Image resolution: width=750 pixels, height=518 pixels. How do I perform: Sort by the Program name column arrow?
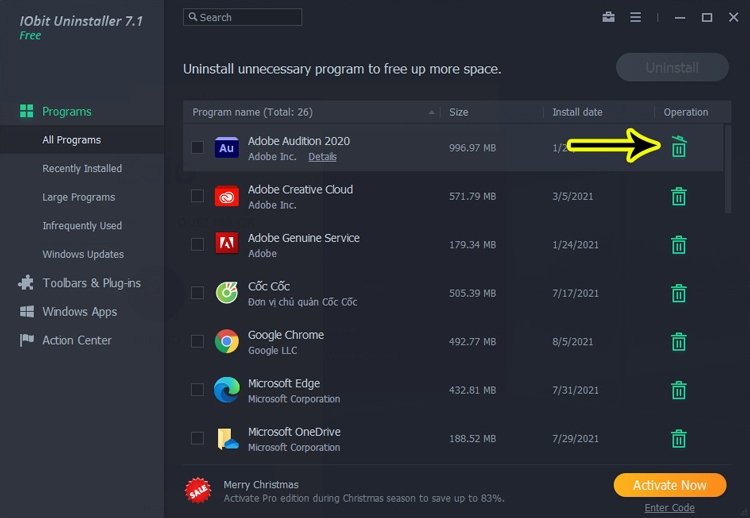(431, 112)
